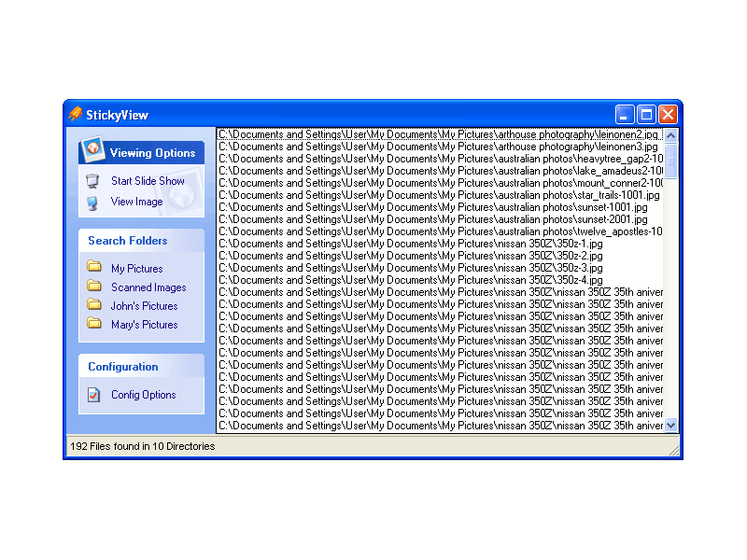Minimize the StickyView window
The image size is (747, 560).
625,114
